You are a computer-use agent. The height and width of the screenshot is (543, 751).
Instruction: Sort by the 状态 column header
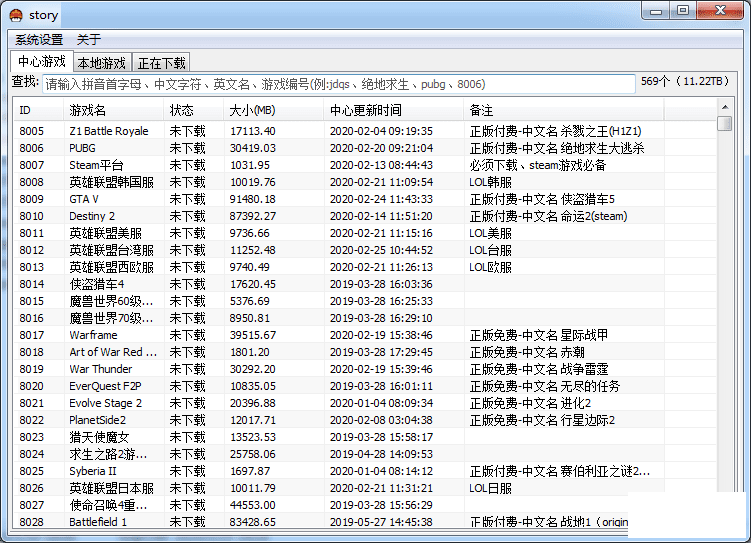click(x=193, y=111)
